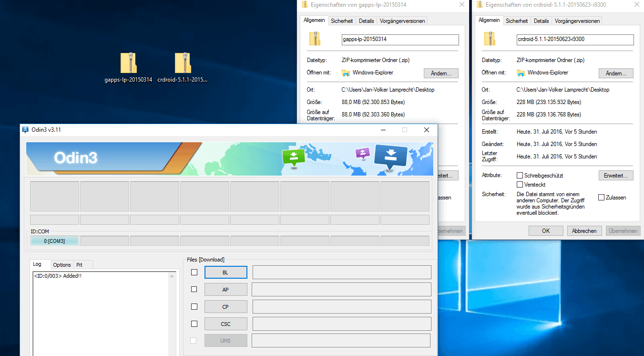Open Details tab in crdroid properties
This screenshot has width=644, height=356.
(x=542, y=21)
